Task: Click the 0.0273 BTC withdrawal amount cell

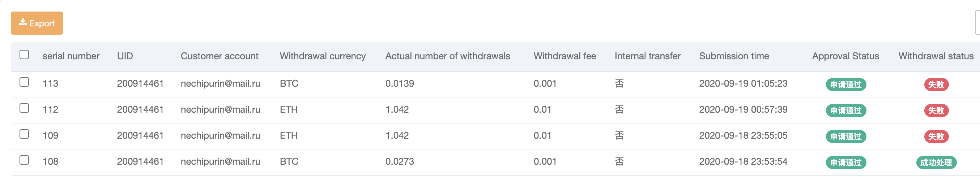Action: click(400, 161)
